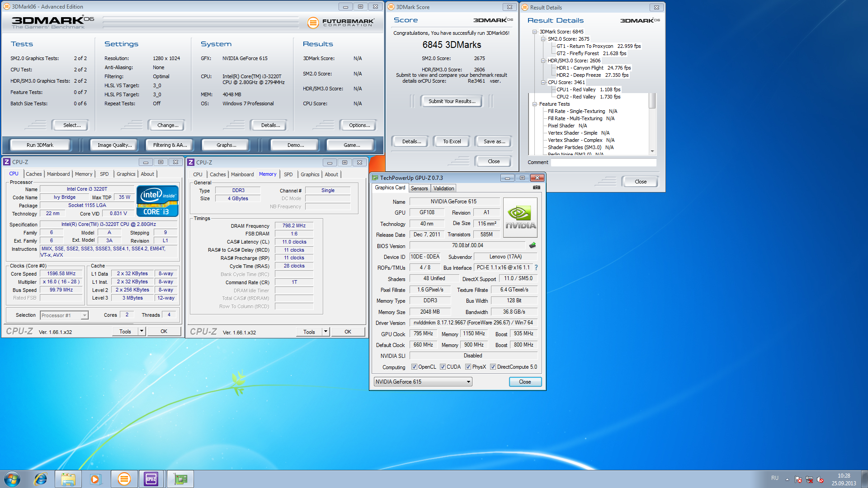Collapse the HDR/SM3.0 Score: 2606 node
This screenshot has width=868, height=488.
(543, 61)
